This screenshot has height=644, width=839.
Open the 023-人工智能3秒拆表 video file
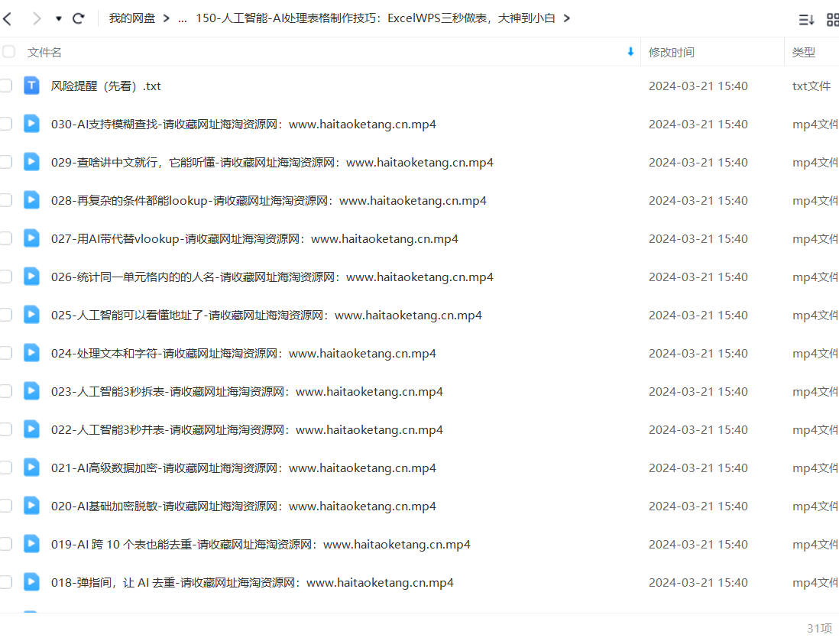click(248, 392)
